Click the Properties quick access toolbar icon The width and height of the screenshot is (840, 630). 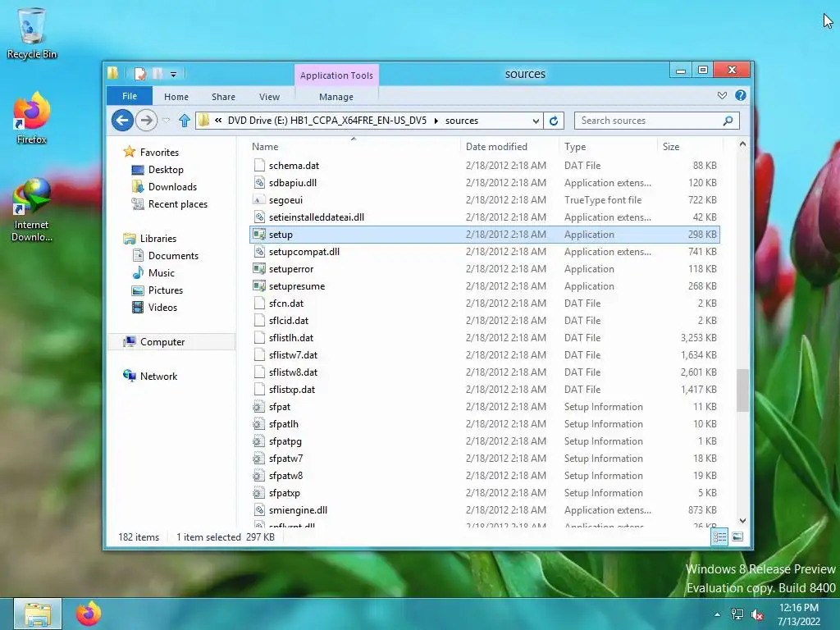(x=140, y=74)
